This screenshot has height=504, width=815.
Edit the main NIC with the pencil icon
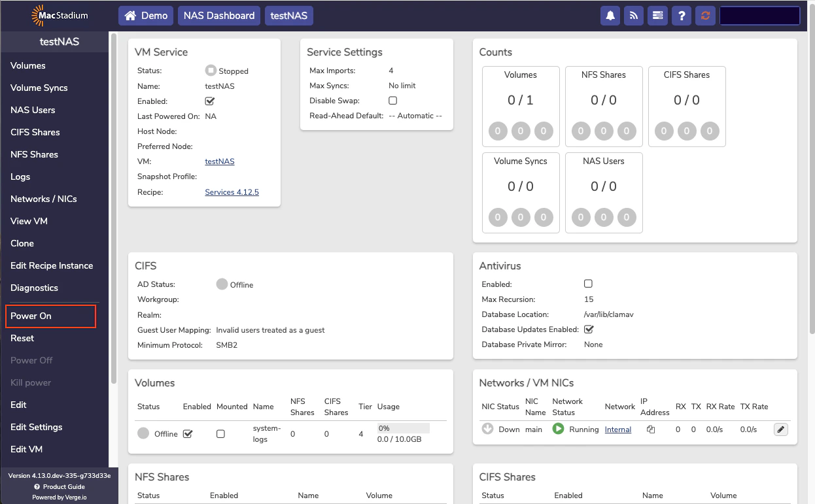point(781,429)
